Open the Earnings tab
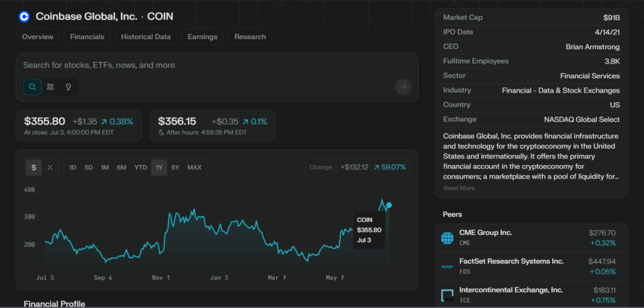 click(203, 37)
